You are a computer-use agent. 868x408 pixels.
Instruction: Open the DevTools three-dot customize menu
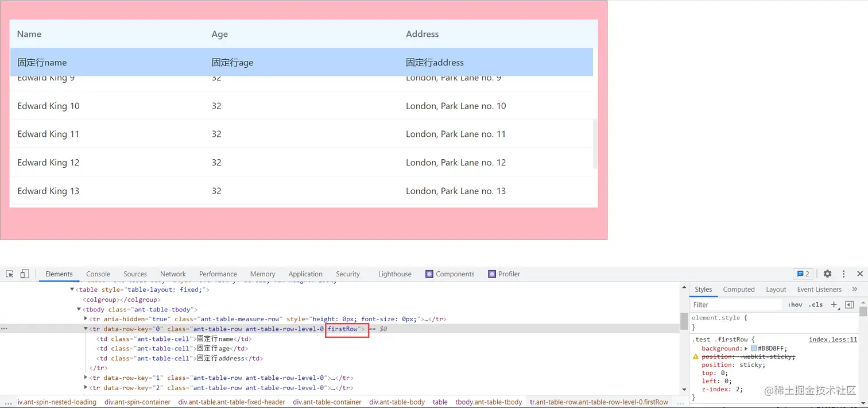(x=843, y=274)
